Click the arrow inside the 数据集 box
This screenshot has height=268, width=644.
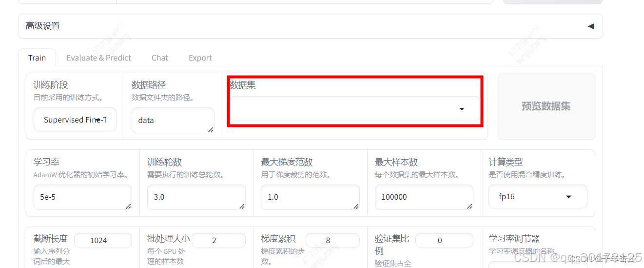pyautogui.click(x=462, y=109)
